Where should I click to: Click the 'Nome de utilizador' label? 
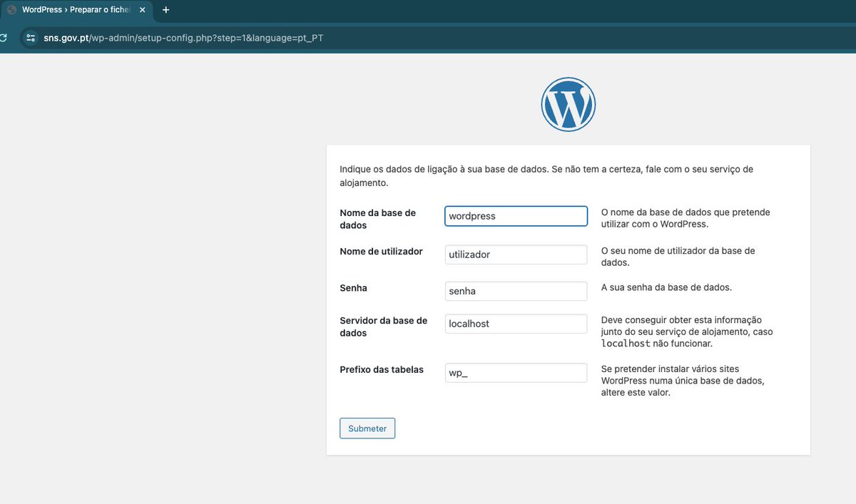tap(382, 251)
